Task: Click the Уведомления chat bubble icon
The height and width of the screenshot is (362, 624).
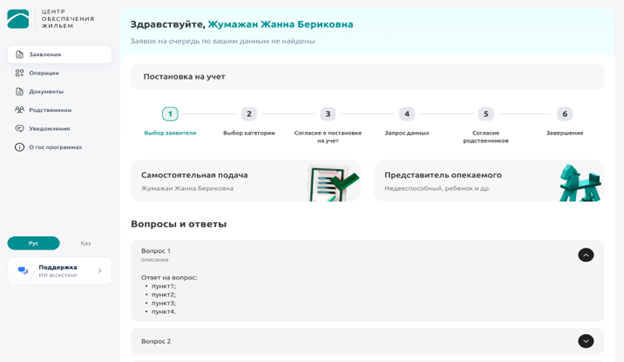Action: (x=20, y=128)
